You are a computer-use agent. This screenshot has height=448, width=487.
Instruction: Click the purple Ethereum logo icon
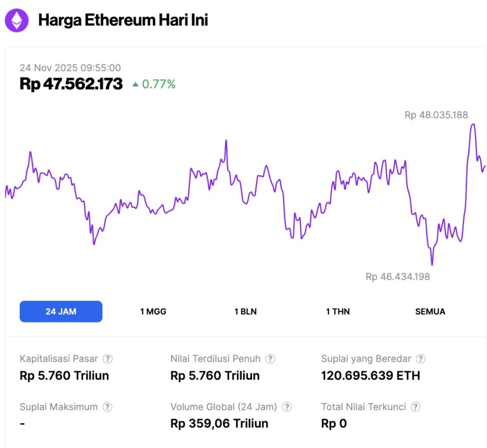tap(17, 21)
